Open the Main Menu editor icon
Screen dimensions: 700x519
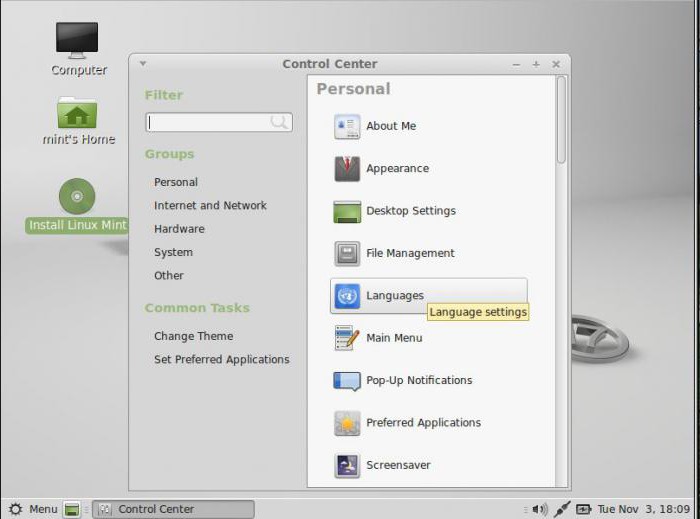click(347, 338)
